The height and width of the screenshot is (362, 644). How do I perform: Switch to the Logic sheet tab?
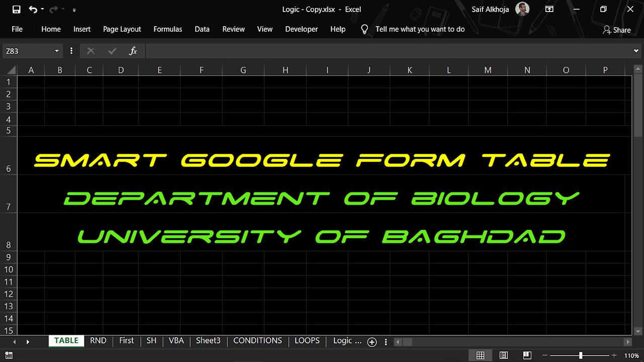(347, 340)
